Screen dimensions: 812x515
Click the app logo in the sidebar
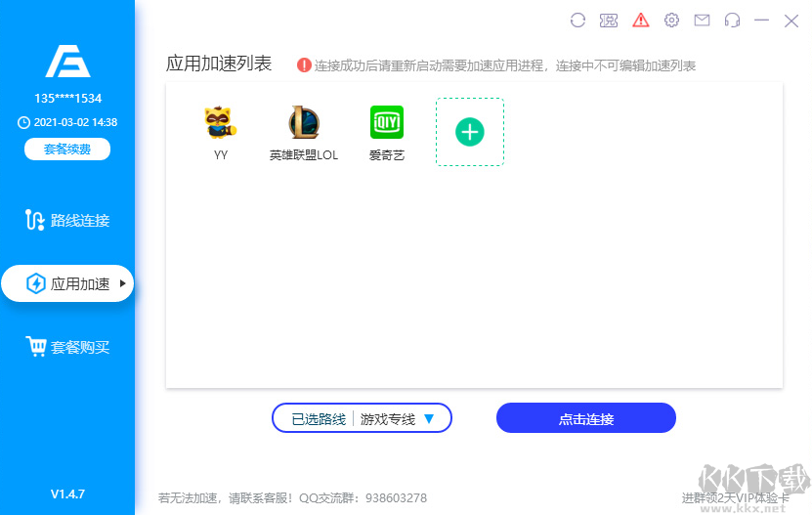tap(67, 61)
